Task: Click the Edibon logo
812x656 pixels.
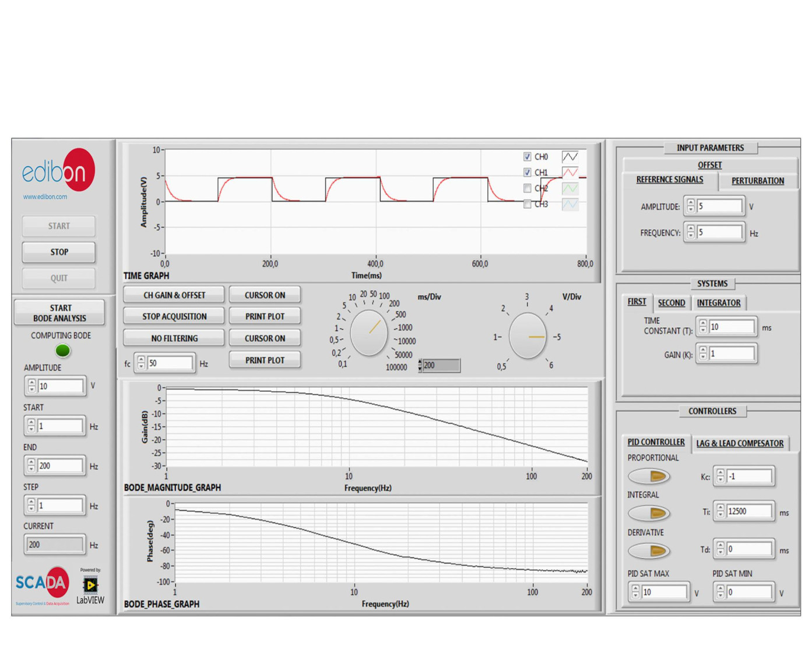Action: 58,170
